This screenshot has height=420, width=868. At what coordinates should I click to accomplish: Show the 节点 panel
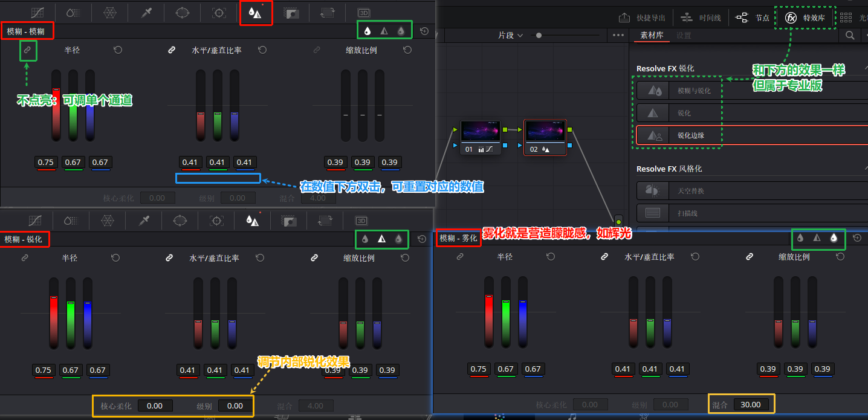point(753,18)
